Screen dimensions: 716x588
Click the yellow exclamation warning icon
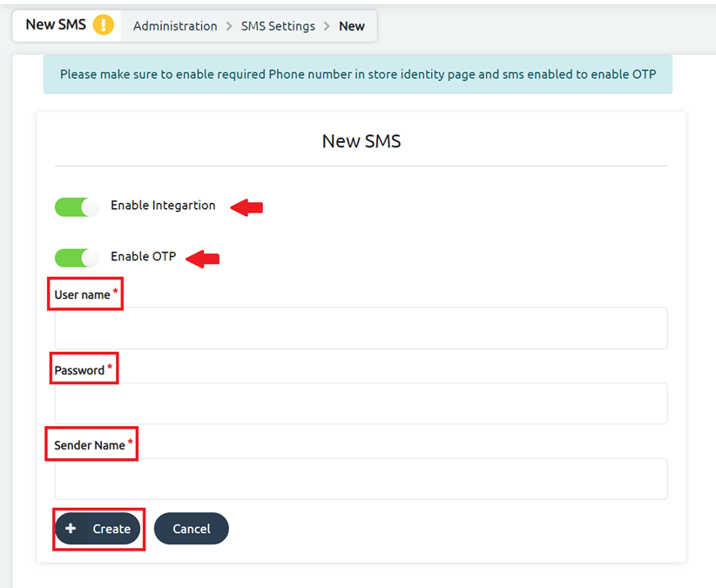pos(104,24)
